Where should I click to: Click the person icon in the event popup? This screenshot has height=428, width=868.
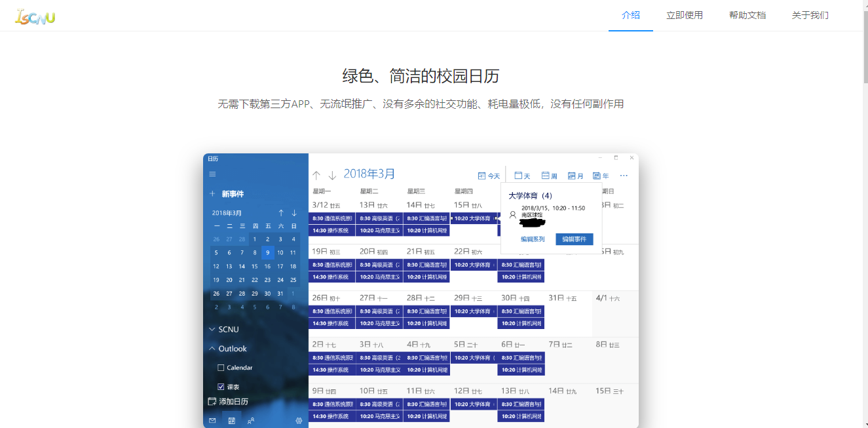[512, 214]
